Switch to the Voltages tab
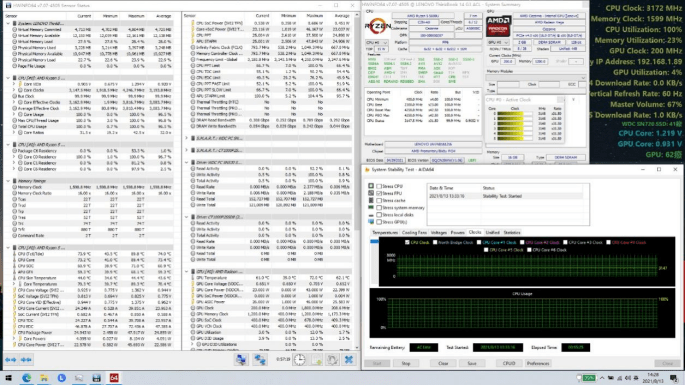This screenshot has width=685, height=386. [439, 233]
